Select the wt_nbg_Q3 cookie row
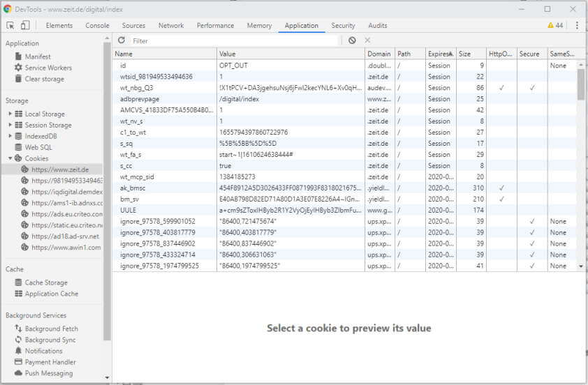 (345, 88)
